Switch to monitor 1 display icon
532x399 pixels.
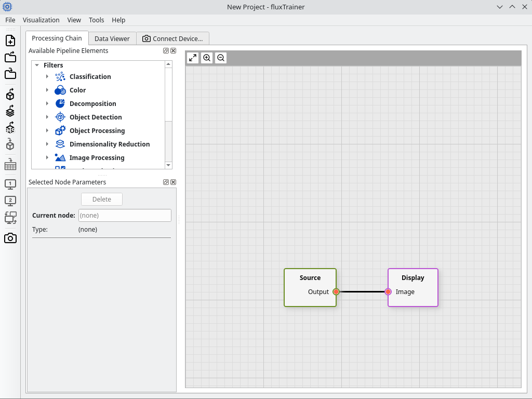coord(10,184)
